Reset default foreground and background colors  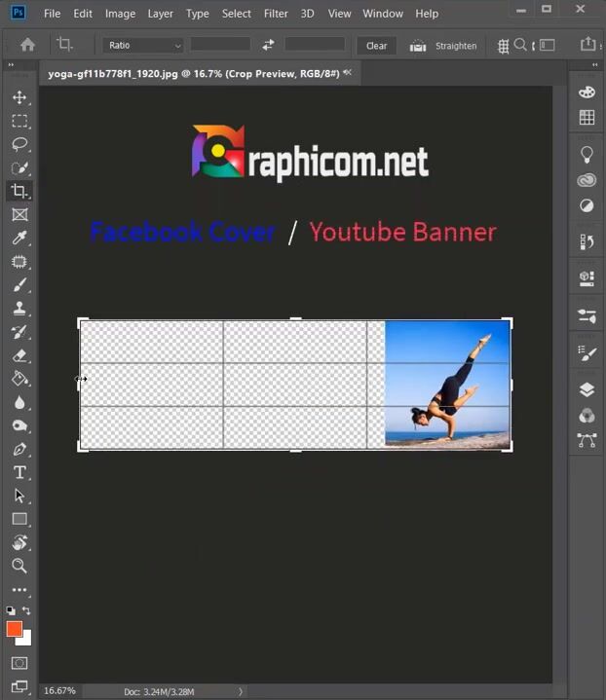pos(11,610)
